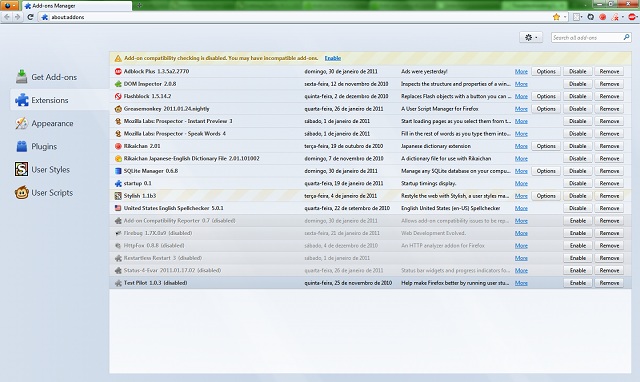This screenshot has height=382, width=640.
Task: Disable the Adblock Plus extension
Action: coord(578,71)
